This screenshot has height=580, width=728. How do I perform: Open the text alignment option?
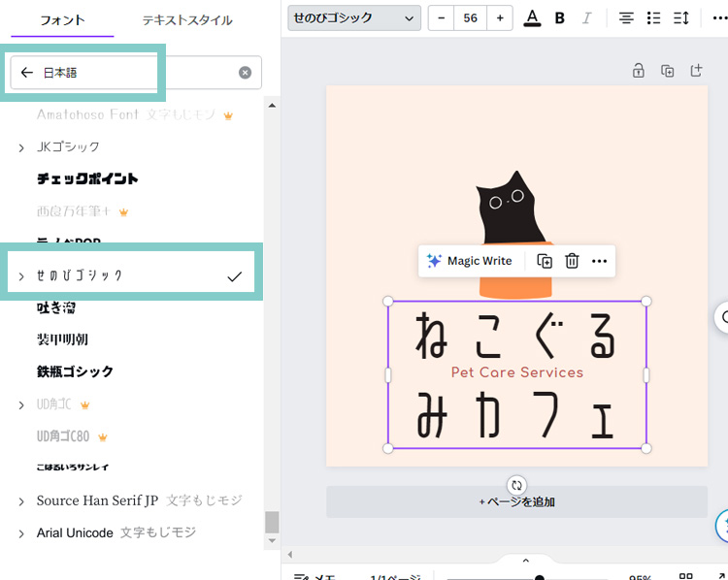pyautogui.click(x=626, y=18)
